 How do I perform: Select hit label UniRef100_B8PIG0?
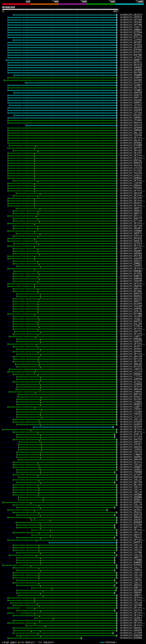(x=131, y=394)
